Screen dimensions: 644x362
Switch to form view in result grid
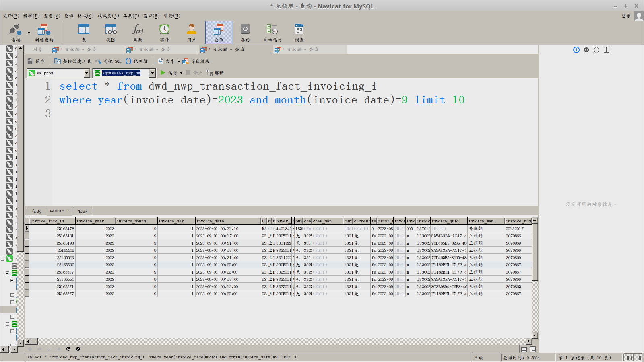pos(533,349)
